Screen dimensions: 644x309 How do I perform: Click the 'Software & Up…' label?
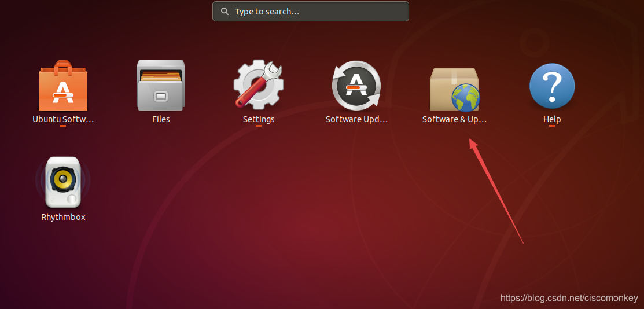454,119
